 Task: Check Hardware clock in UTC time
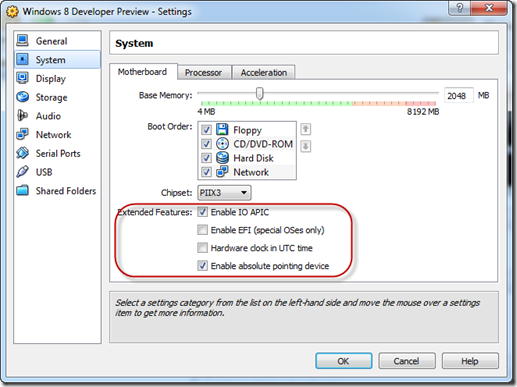pos(202,248)
